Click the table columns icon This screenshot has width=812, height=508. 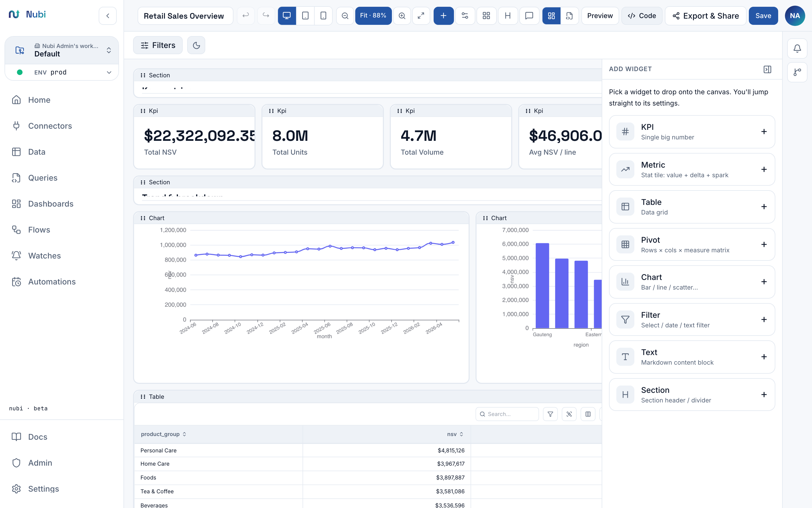point(588,414)
